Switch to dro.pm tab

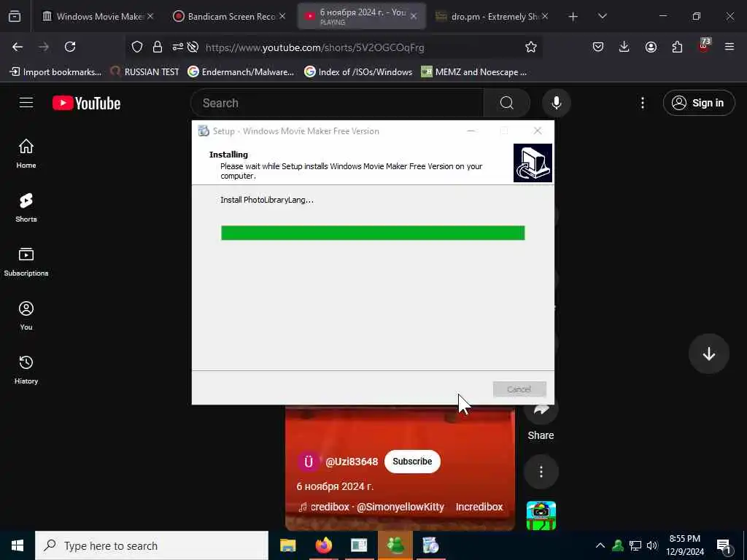(492, 16)
